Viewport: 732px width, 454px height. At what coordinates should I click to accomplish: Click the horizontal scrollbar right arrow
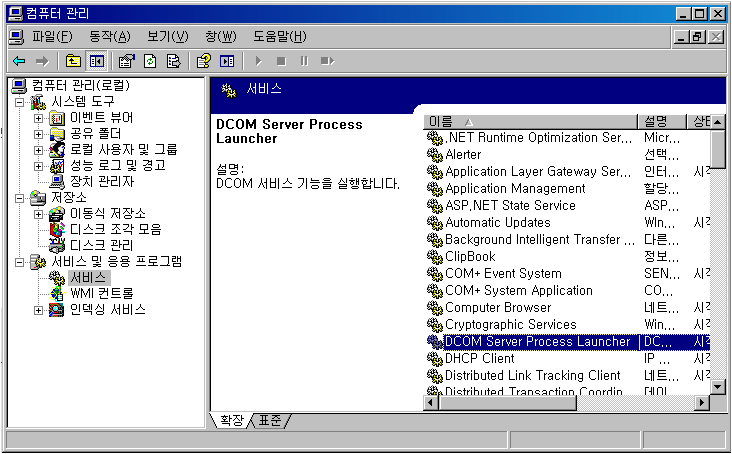click(702, 402)
